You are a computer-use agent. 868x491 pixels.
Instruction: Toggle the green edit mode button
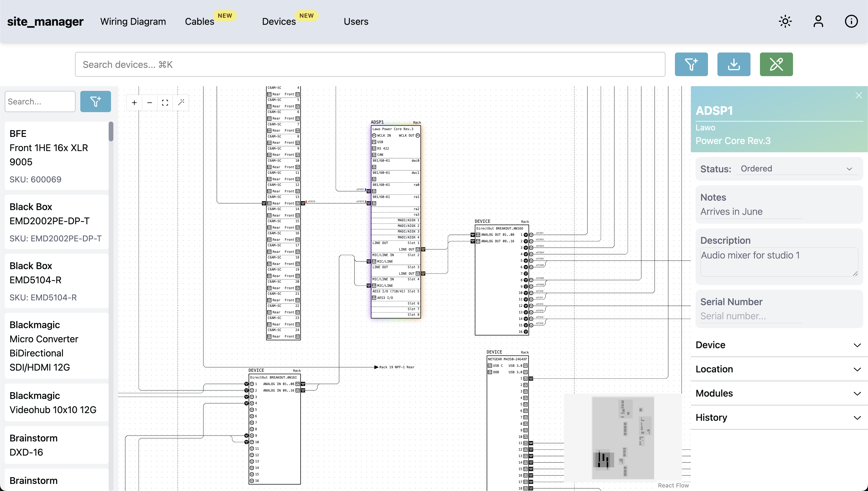[776, 64]
